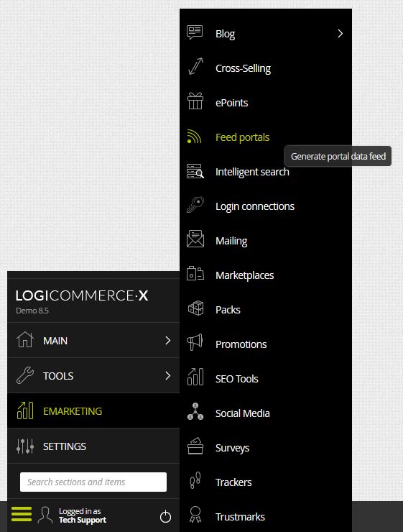Click the Blog speech bubble icon

pyautogui.click(x=195, y=32)
